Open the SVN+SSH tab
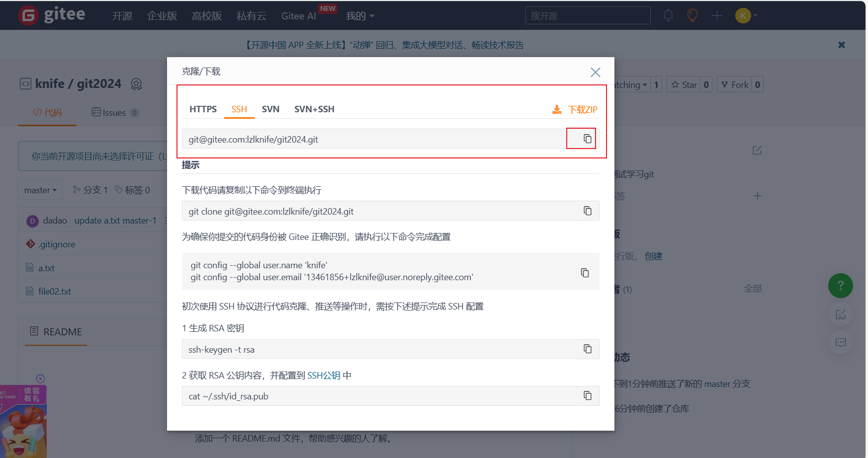The width and height of the screenshot is (868, 458). [314, 109]
